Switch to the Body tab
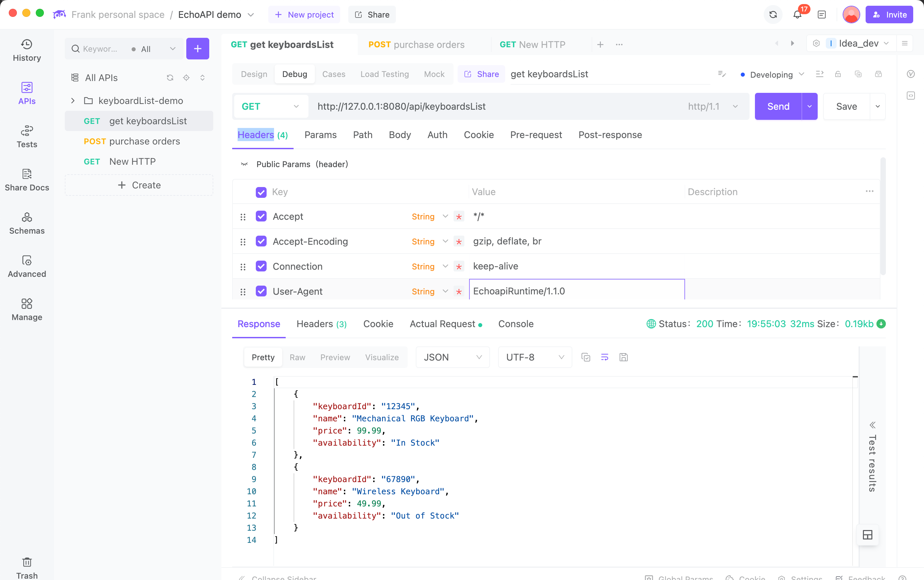 [x=400, y=135]
